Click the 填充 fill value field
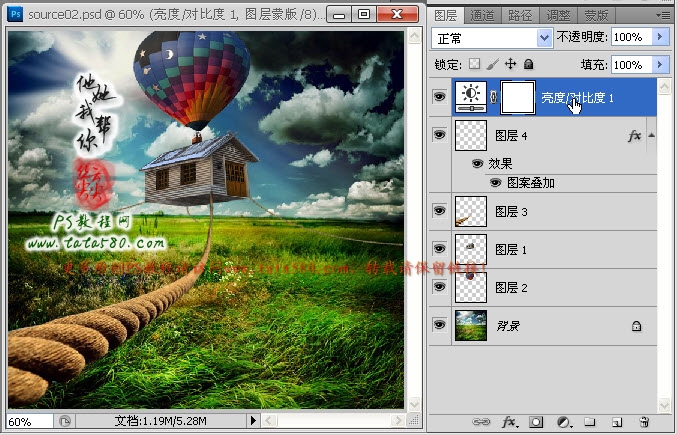Viewport: 677px width, 435px height. tap(631, 65)
